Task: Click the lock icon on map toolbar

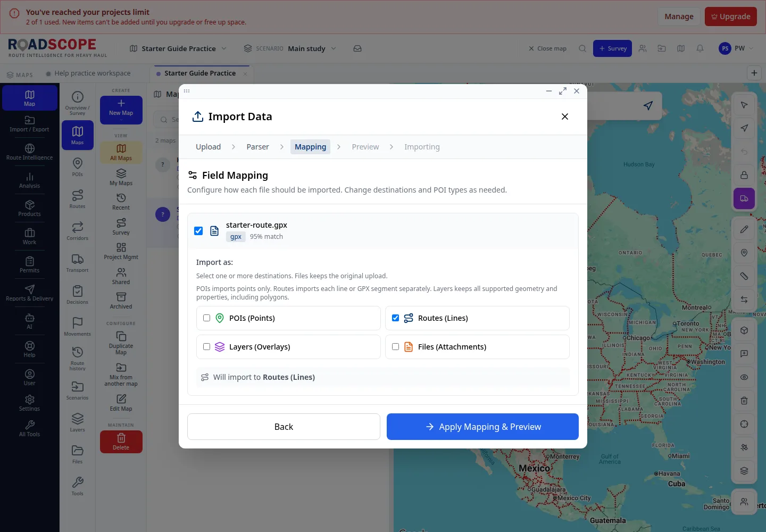Action: [744, 175]
